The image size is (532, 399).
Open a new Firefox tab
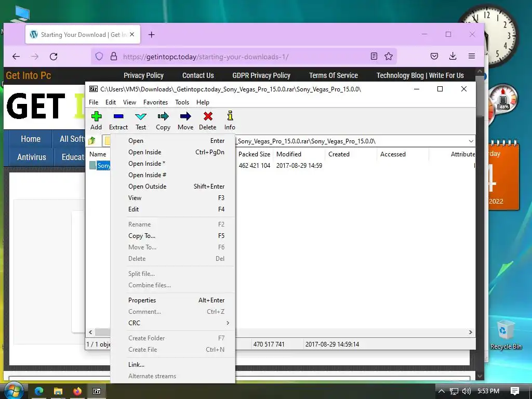[152, 35]
